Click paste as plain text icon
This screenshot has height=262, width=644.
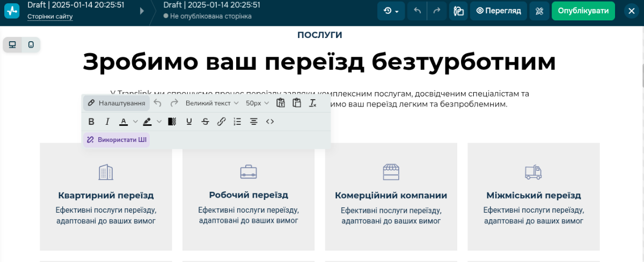(x=280, y=103)
